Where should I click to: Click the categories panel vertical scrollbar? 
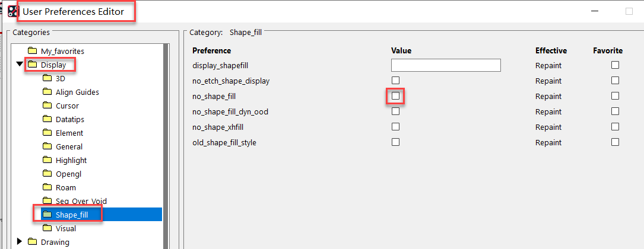point(166,142)
